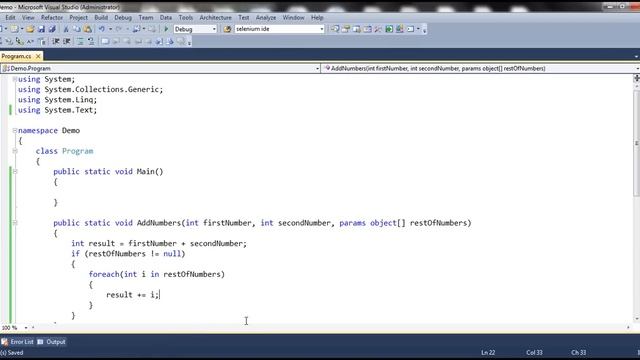640x360 pixels.
Task: Open the Analyze menu
Action: click(266, 18)
